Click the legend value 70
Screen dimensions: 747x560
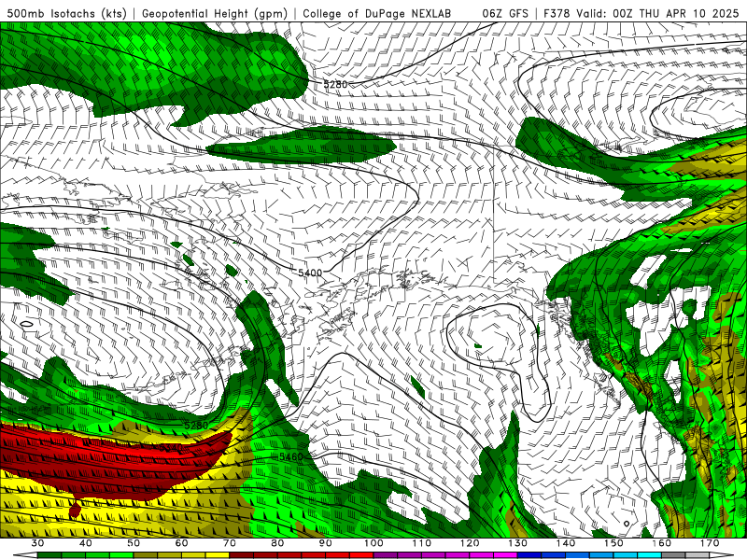coord(230,543)
